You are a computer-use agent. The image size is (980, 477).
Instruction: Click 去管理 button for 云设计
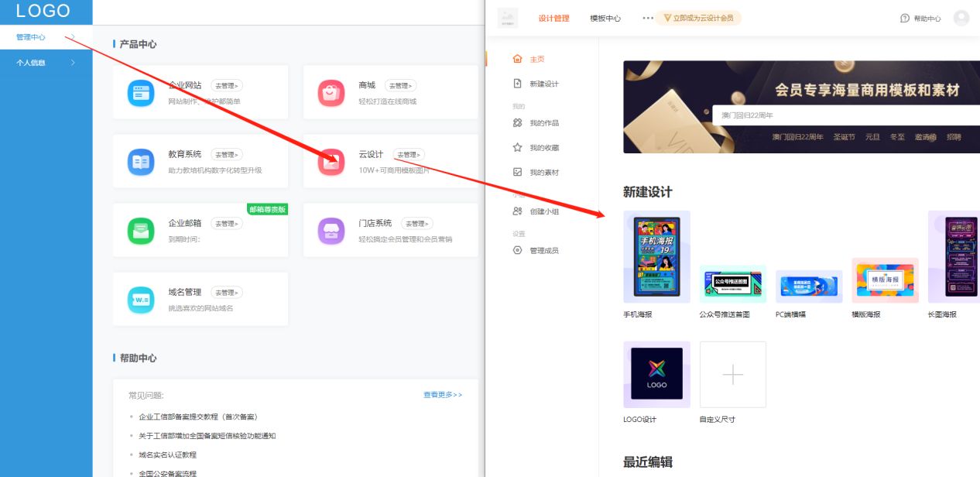[x=409, y=154]
